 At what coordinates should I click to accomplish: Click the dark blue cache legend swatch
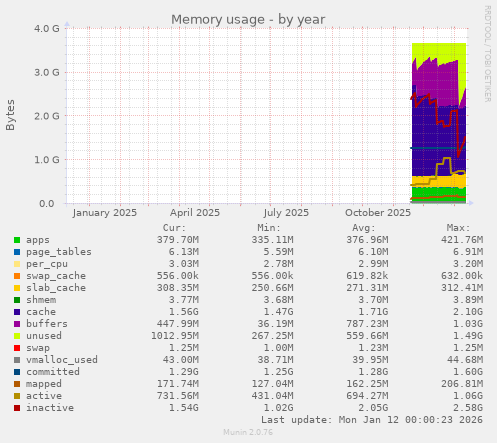[17, 312]
